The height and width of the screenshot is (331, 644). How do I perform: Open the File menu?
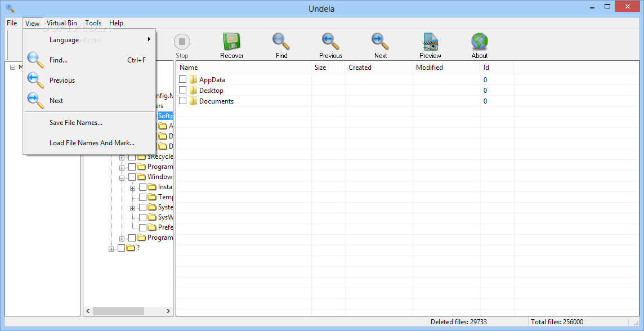[12, 23]
